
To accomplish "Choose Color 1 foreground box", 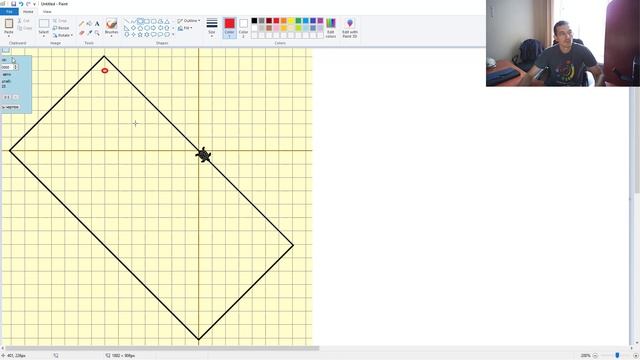I will pos(229,28).
